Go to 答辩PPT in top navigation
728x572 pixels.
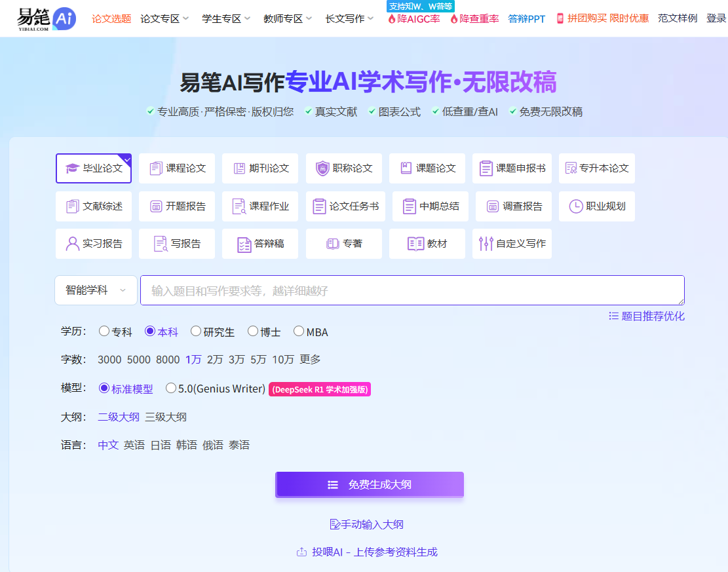pyautogui.click(x=526, y=19)
